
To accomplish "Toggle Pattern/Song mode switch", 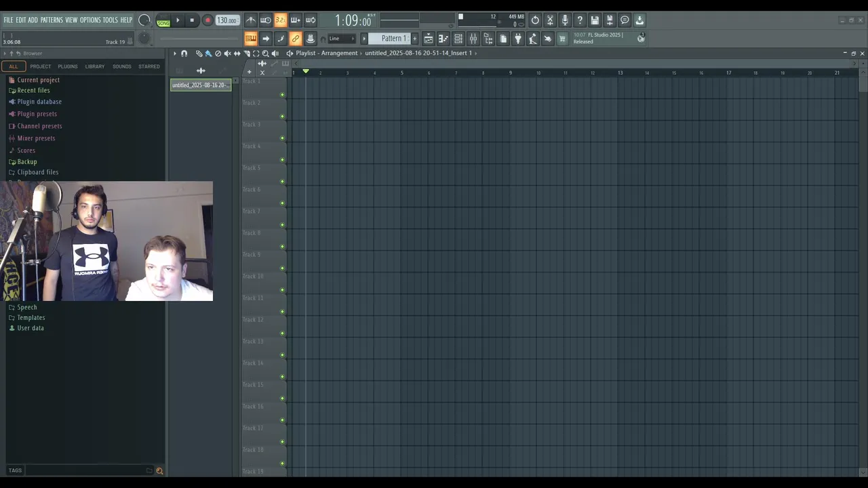I will coord(163,20).
